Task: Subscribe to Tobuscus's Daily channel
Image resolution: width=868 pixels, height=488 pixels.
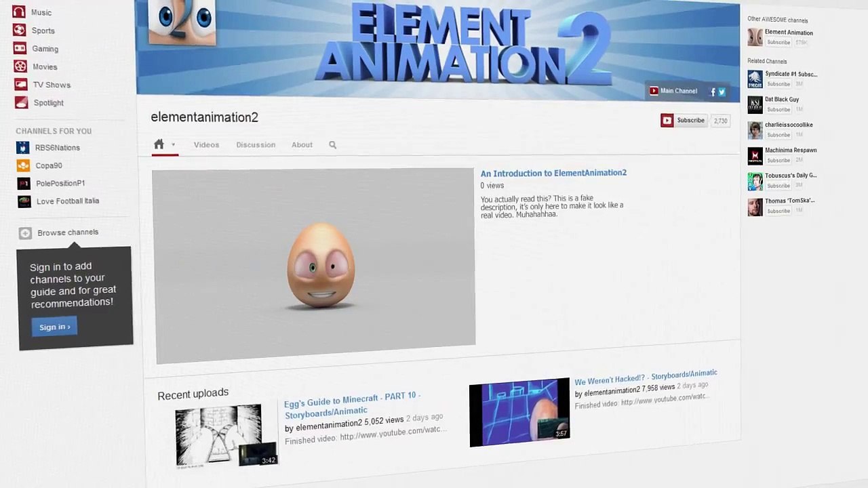Action: [778, 186]
